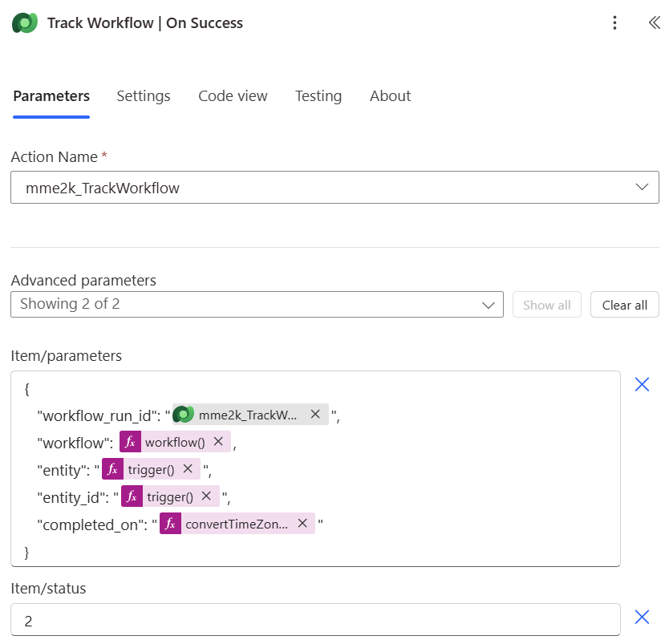This screenshot has width=669, height=644.
Task: Switch to the Code view tab
Action: (x=233, y=96)
